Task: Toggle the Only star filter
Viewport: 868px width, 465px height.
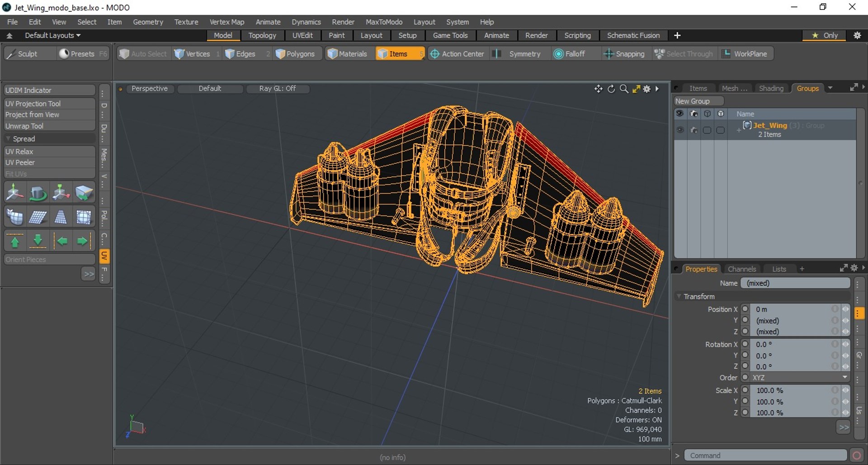Action: pyautogui.click(x=825, y=35)
